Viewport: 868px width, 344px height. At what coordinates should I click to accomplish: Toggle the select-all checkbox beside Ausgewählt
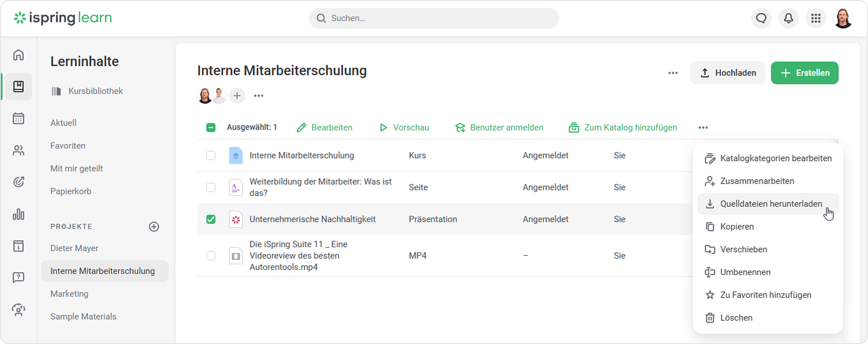coord(211,128)
